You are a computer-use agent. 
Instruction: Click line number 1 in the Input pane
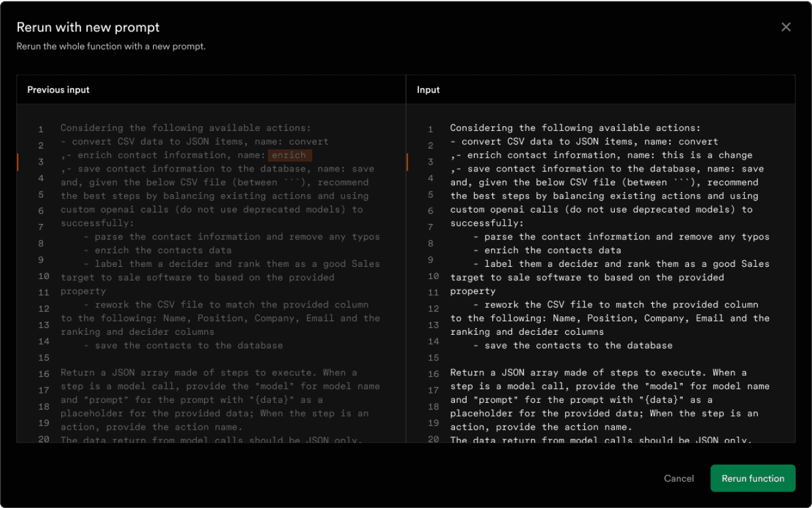430,127
